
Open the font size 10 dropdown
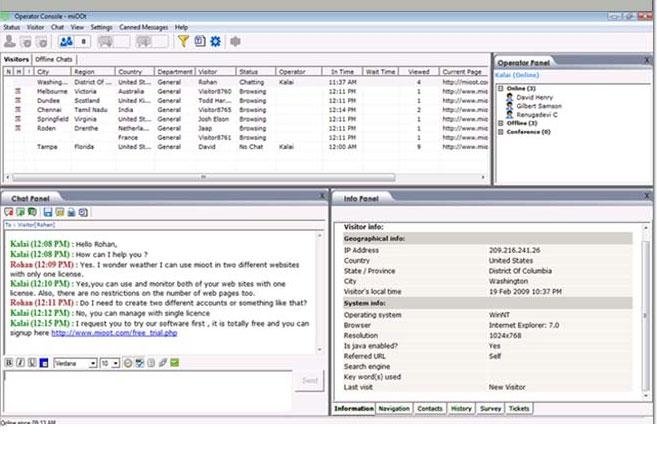109,362
